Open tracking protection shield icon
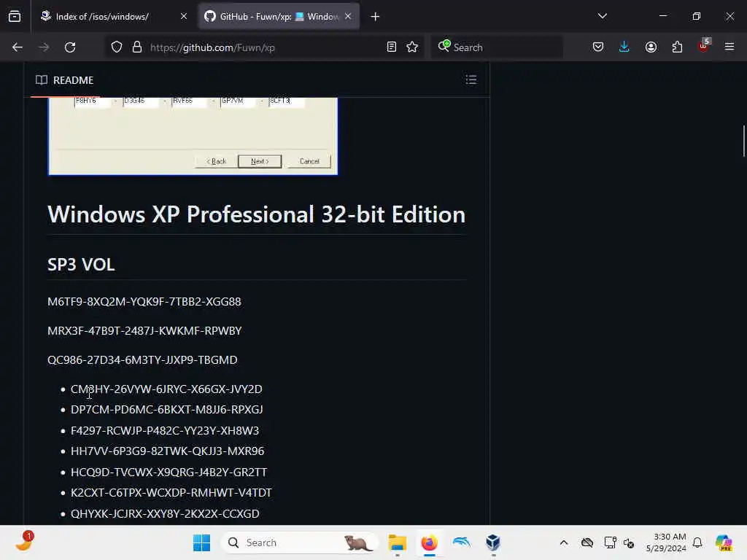747x560 pixels. tap(117, 47)
